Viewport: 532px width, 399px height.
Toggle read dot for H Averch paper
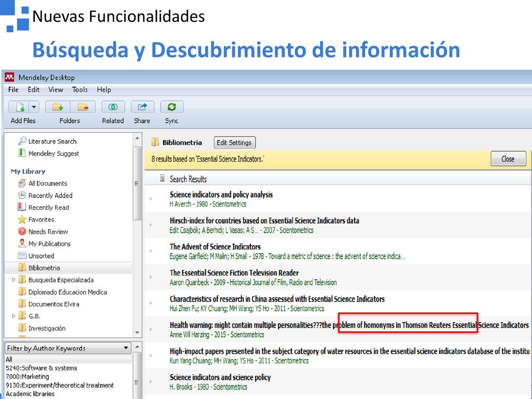click(151, 199)
